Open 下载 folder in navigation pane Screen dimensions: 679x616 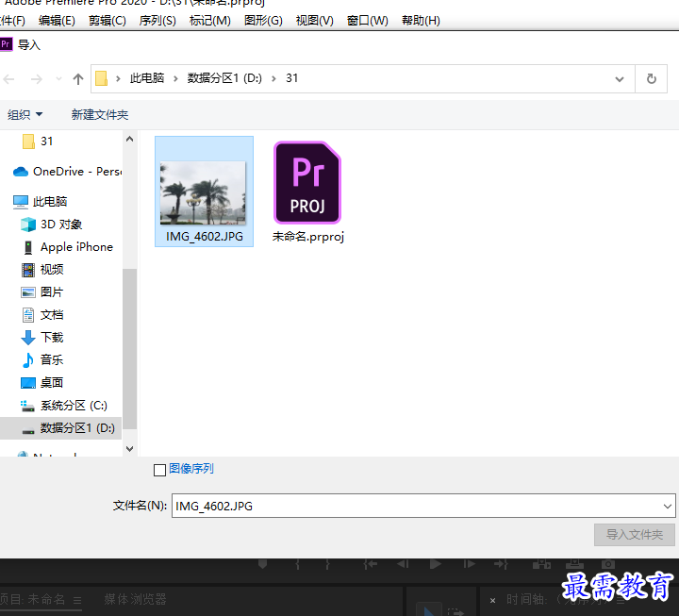[52, 337]
